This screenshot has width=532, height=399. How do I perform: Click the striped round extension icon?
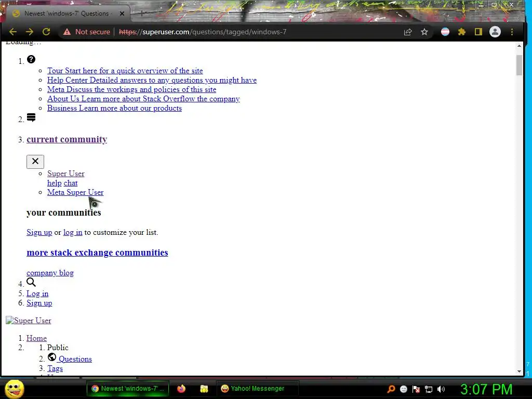pos(445,32)
